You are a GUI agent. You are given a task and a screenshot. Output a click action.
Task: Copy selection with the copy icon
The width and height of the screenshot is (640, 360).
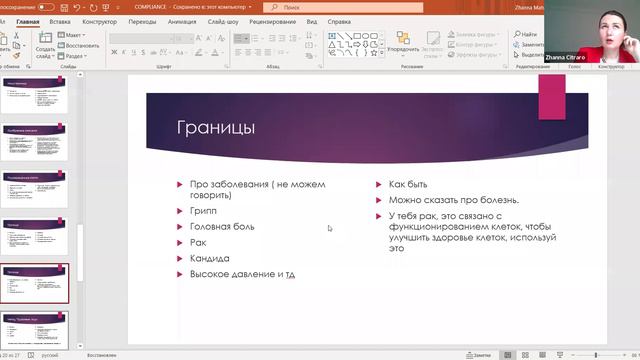pyautogui.click(x=16, y=45)
